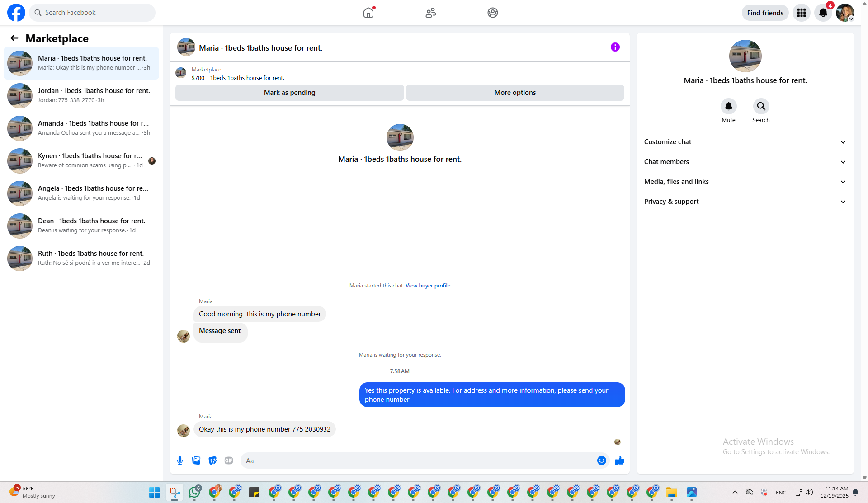Image resolution: width=868 pixels, height=503 pixels.
Task: Open the emoji picker in message box
Action: 602,461
